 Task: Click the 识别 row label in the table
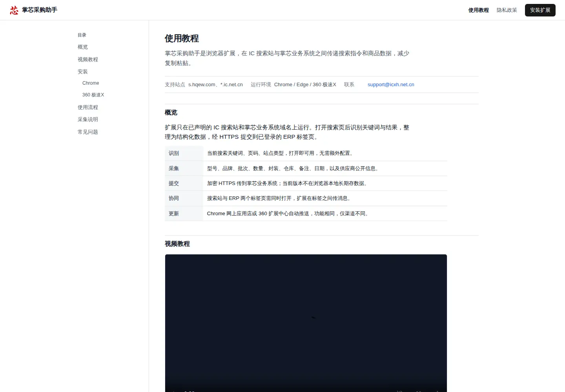tap(174, 153)
